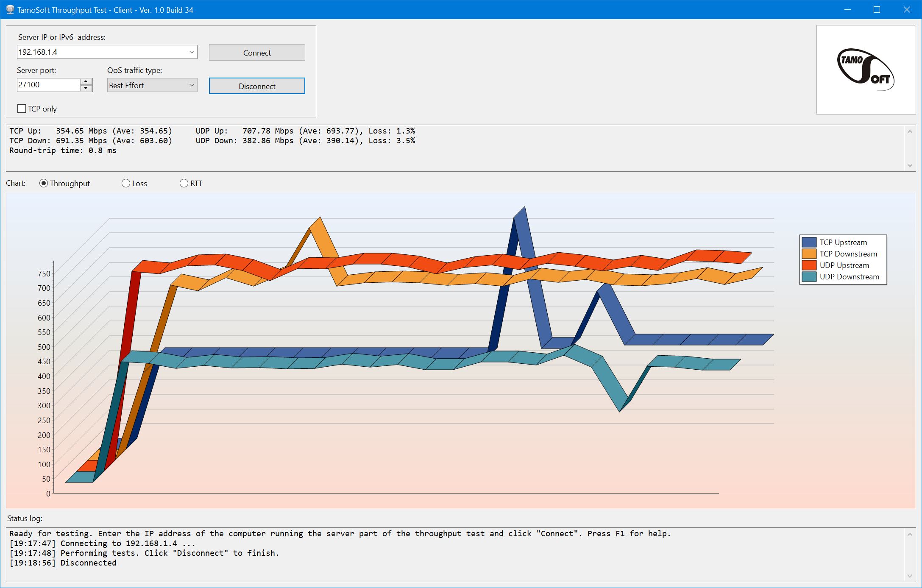Screen dimensions: 922x588
Task: Click the status log scroll up arrow
Action: (910, 535)
